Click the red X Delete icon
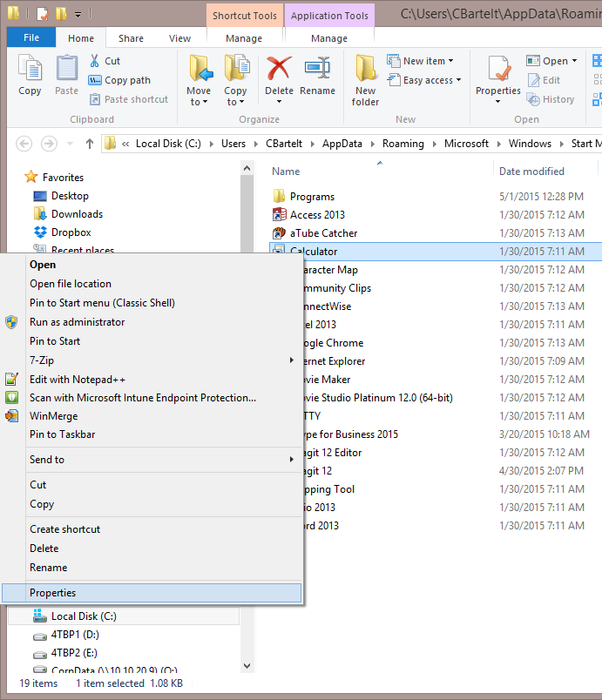The width and height of the screenshot is (602, 700). [279, 68]
